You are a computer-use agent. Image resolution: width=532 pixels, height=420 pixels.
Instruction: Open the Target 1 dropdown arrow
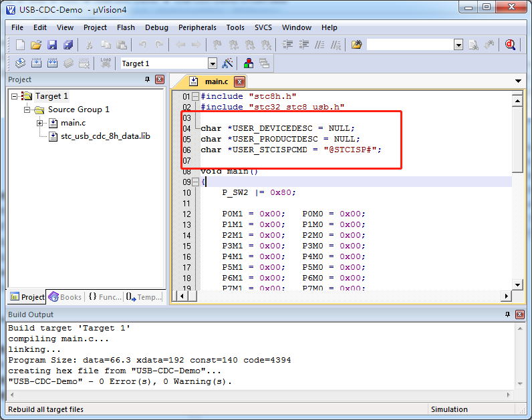(213, 63)
